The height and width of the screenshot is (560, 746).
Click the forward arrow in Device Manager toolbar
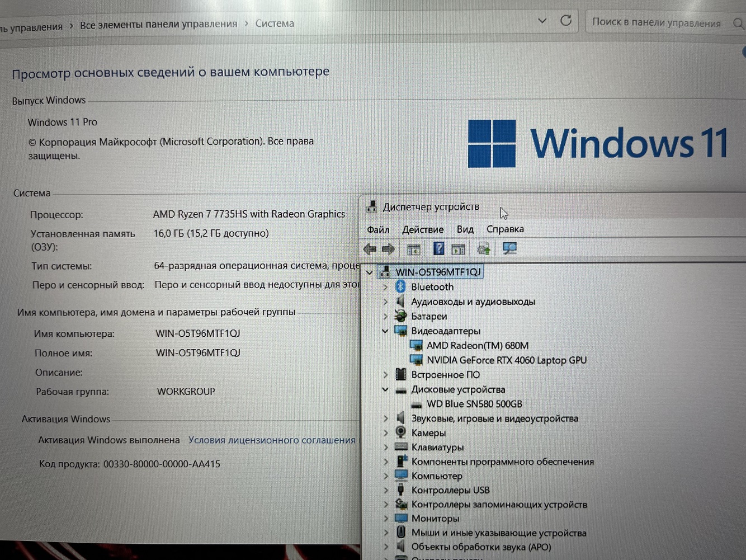point(388,249)
